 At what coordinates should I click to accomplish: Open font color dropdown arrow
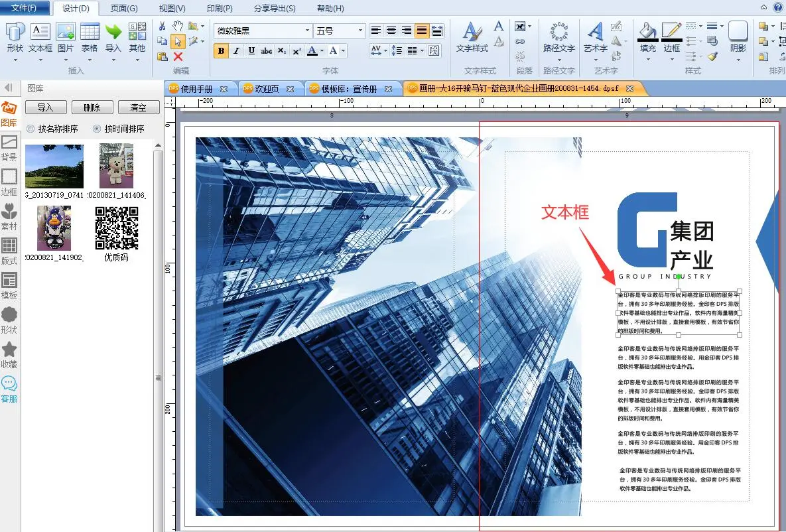tap(322, 50)
